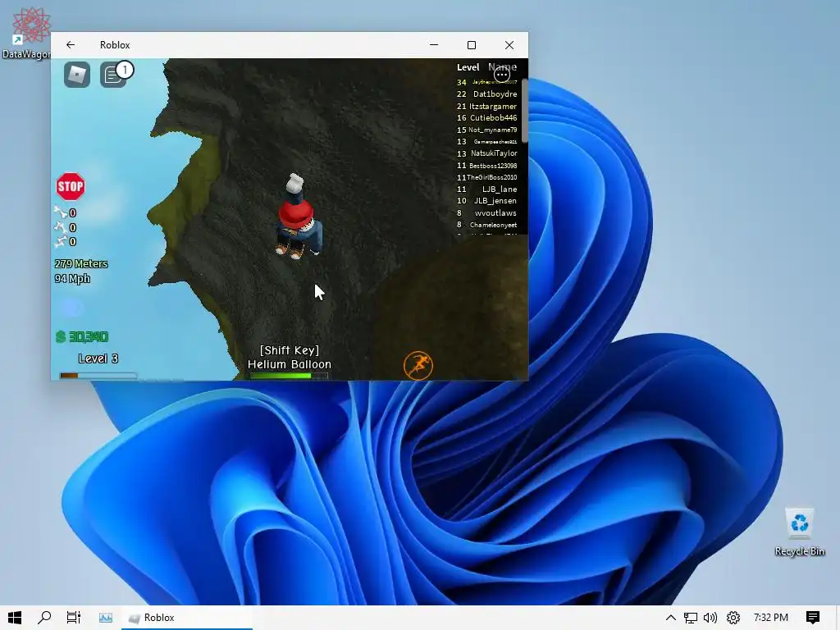
Task: Click the red STOP sign button
Action: click(71, 186)
